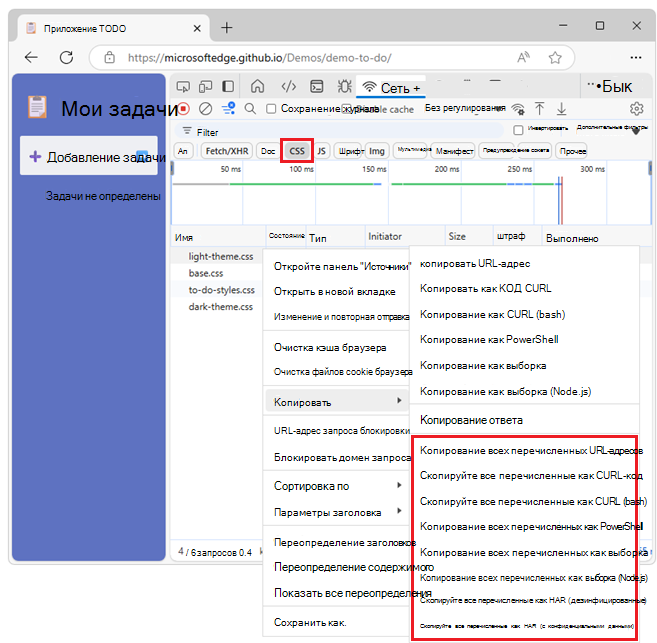Choose Копирование как PowerShell
Viewport: 657px width, 643px height.
coord(524,340)
